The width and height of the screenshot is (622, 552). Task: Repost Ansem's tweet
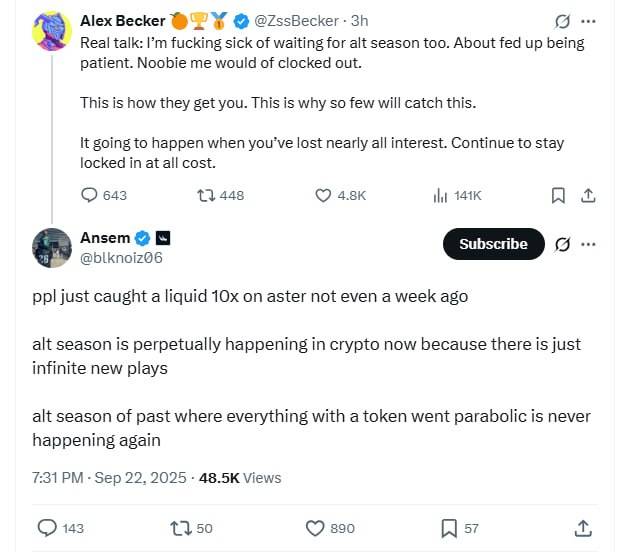pyautogui.click(x=180, y=527)
